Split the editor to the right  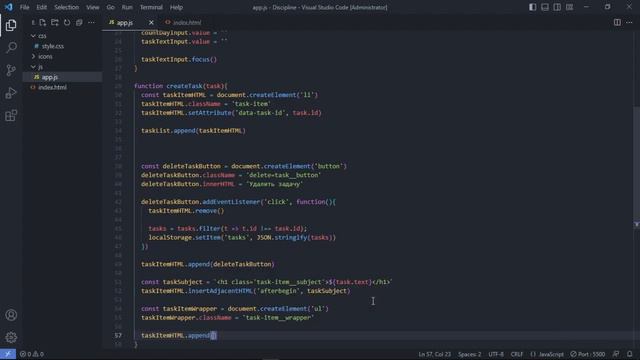point(617,22)
